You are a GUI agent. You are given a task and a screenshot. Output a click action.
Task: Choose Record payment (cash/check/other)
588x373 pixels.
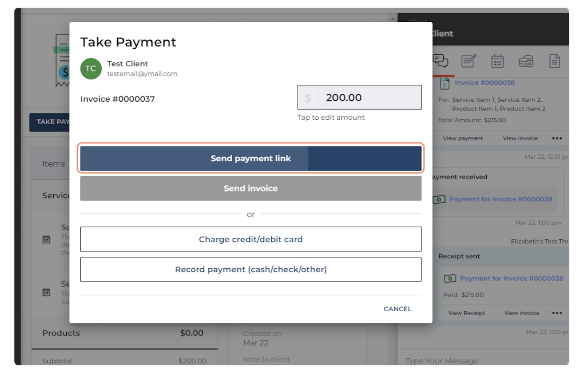(x=251, y=270)
